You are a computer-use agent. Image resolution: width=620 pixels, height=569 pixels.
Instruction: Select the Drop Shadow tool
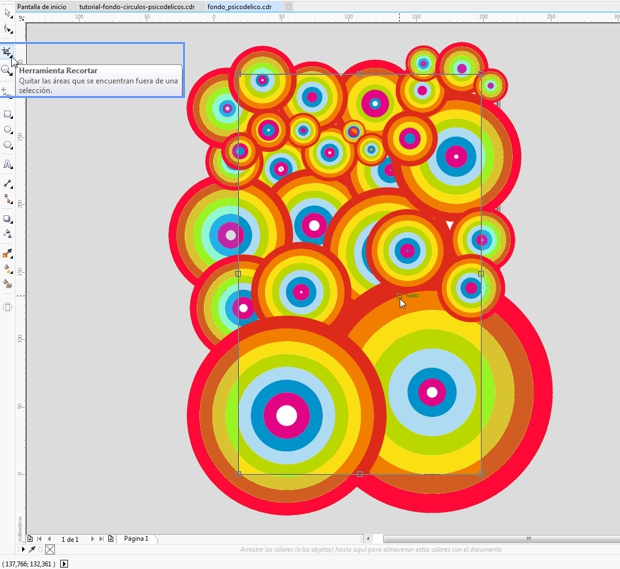click(8, 219)
